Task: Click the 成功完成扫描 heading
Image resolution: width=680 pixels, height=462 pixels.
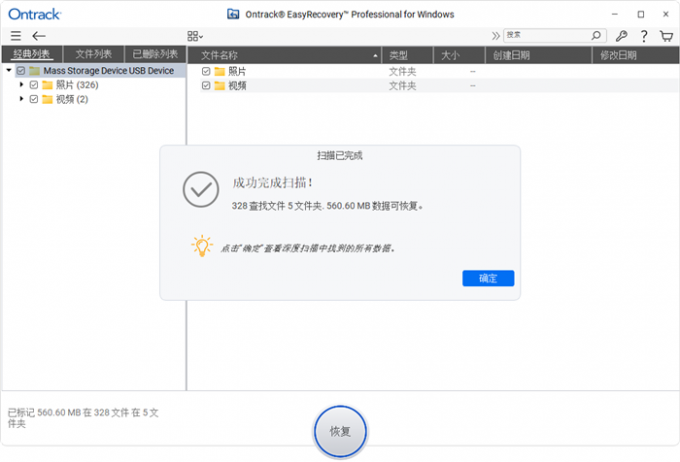Action: coord(272,183)
